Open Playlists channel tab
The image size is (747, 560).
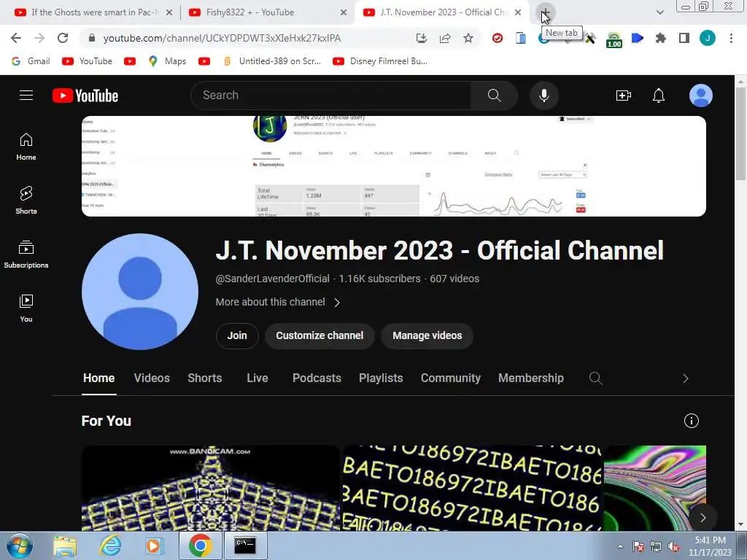tap(381, 378)
